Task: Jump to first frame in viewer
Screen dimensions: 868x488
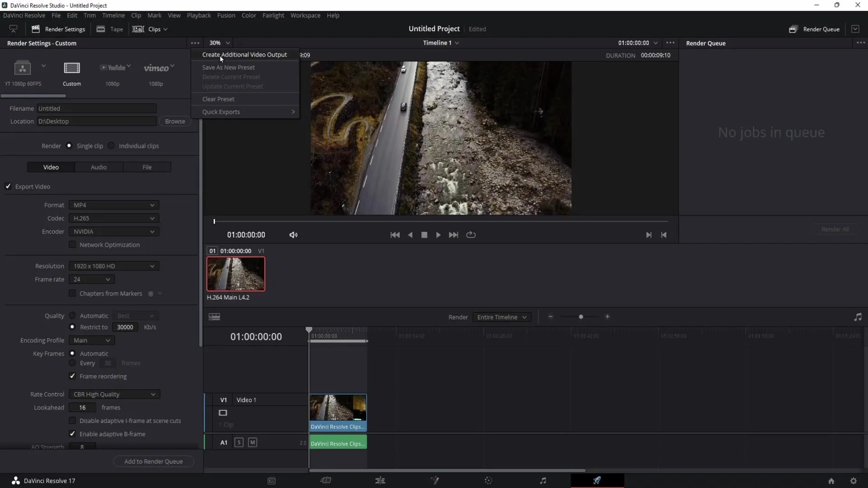Action: coord(395,235)
